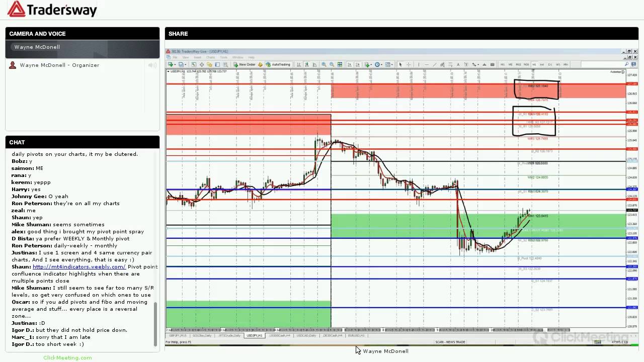Open the Periods clock dropdown
The image size is (644, 362).
tap(378, 64)
